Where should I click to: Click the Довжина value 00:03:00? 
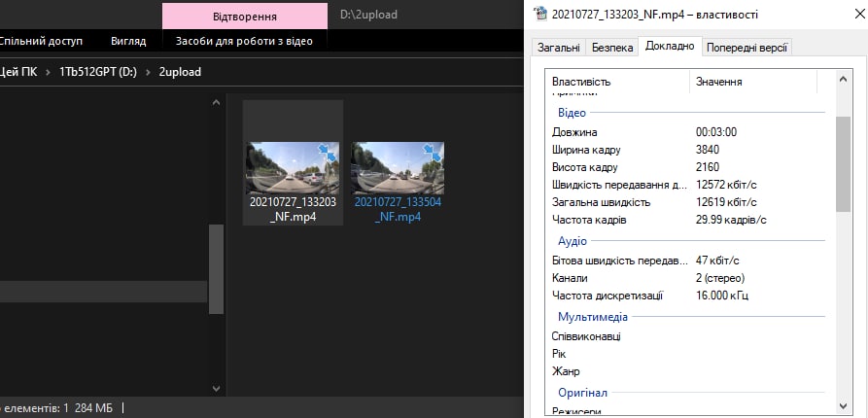point(715,132)
